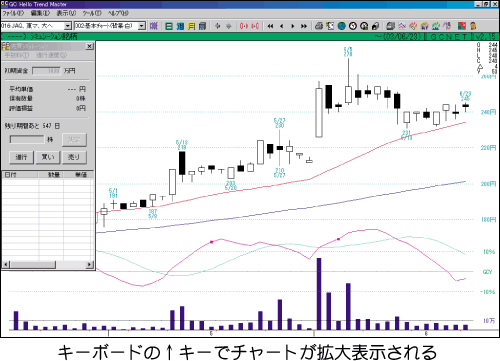Step forward one with single right arrow
500x361 pixels.
[293, 26]
